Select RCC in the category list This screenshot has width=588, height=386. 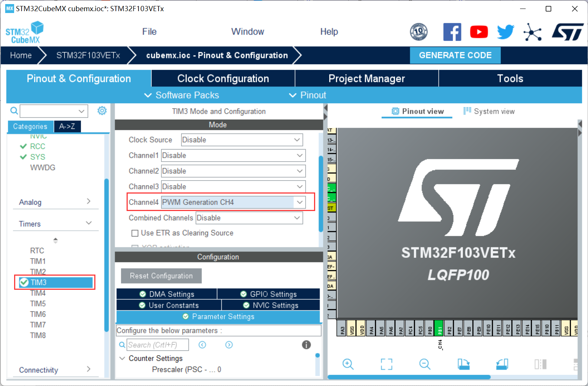pos(37,146)
